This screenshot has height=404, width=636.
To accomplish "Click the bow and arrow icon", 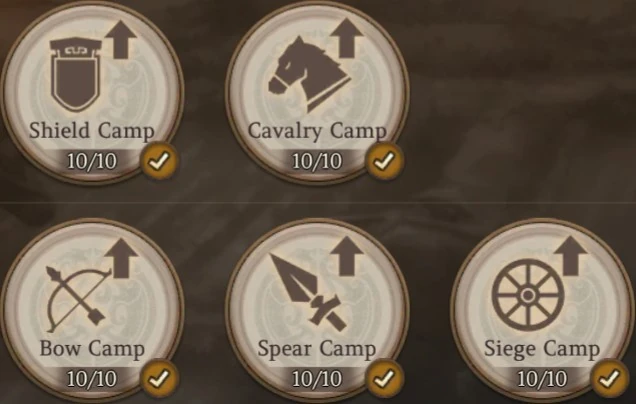I will coord(79,300).
